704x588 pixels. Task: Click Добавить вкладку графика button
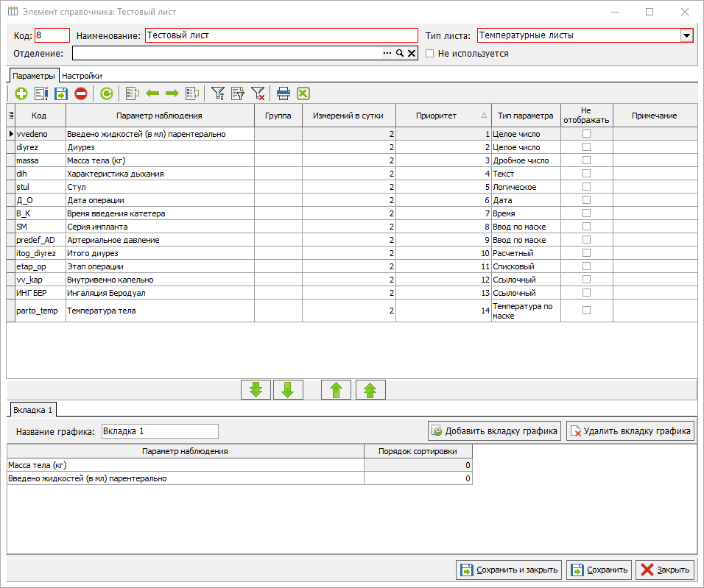click(494, 431)
